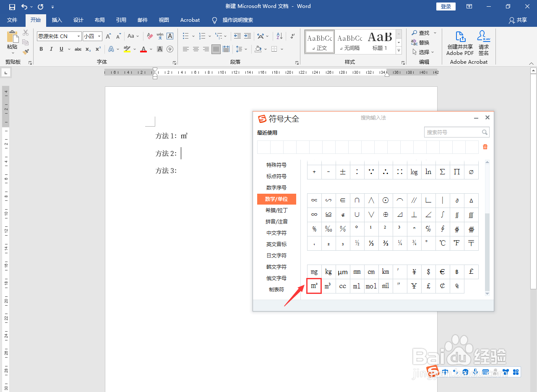Open the Change Case (Aa) dropdown
This screenshot has width=537, height=392.
pyautogui.click(x=133, y=36)
